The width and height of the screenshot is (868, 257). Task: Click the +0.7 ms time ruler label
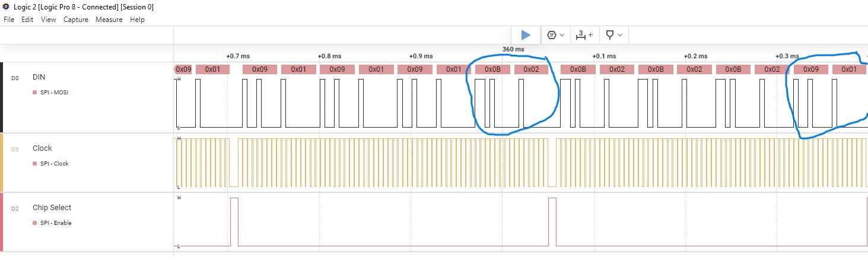(238, 56)
